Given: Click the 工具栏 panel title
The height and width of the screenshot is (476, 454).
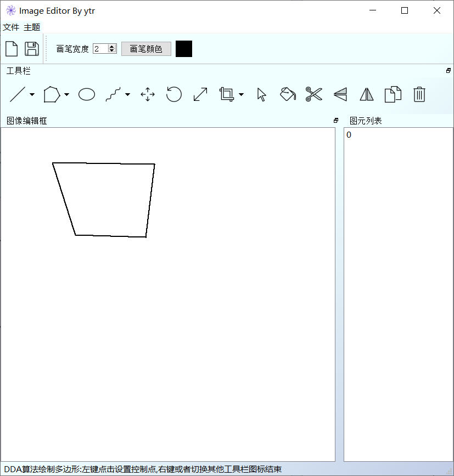Looking at the screenshot, I should tap(19, 71).
